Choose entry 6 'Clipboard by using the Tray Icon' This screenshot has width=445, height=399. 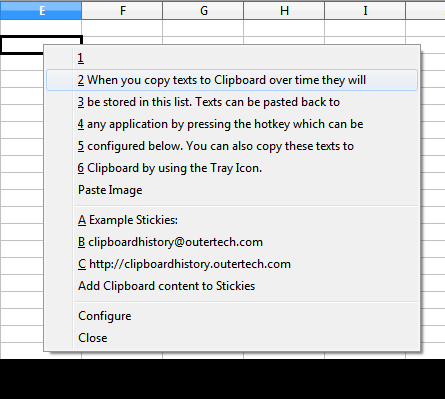(232, 168)
